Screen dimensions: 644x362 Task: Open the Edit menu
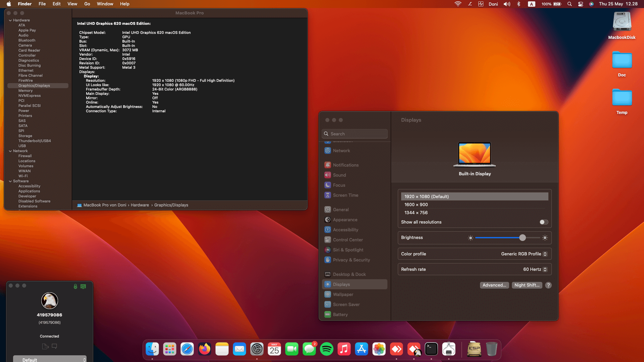click(56, 4)
